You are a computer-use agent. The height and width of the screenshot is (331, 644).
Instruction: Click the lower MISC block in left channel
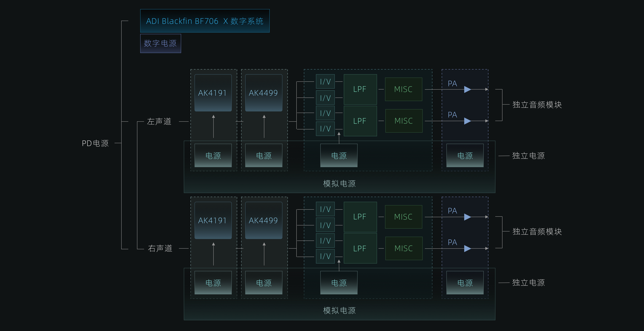(404, 121)
